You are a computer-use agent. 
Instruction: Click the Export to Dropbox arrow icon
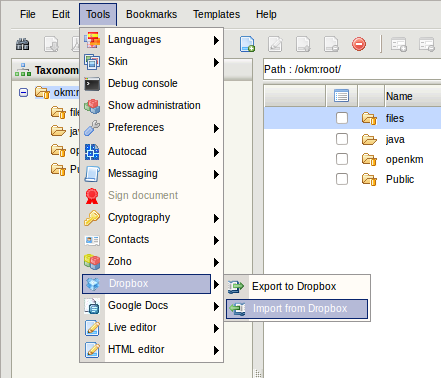pos(236,287)
